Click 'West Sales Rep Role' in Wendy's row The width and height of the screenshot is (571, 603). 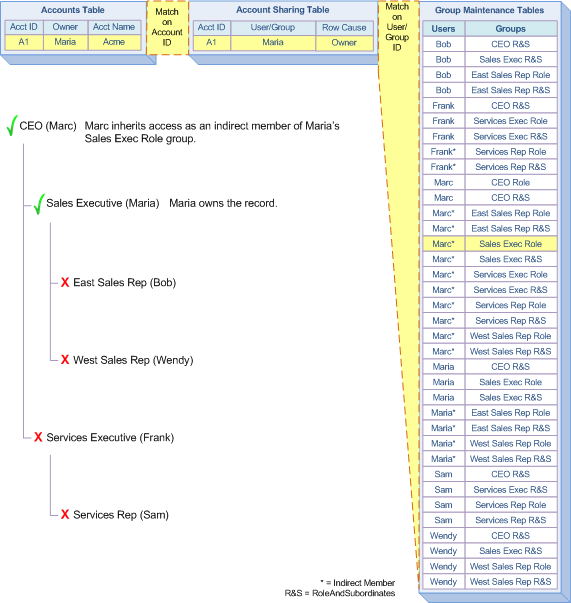[x=511, y=566]
